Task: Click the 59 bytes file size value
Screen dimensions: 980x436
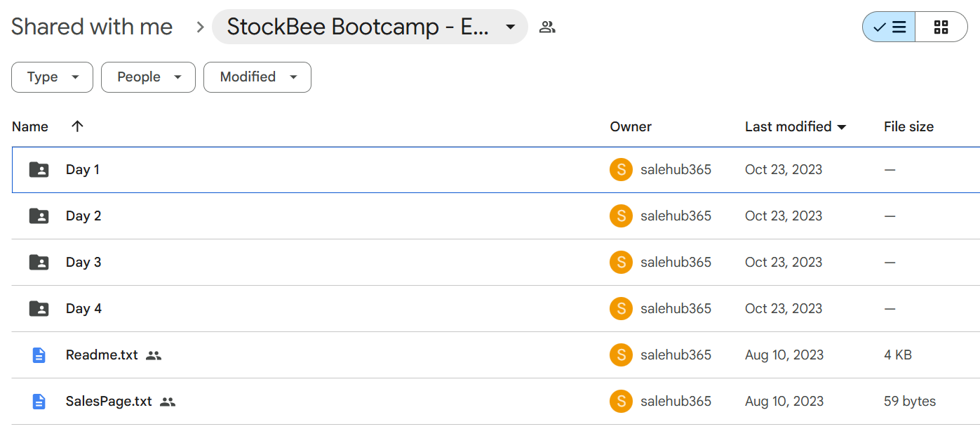Action: point(910,401)
